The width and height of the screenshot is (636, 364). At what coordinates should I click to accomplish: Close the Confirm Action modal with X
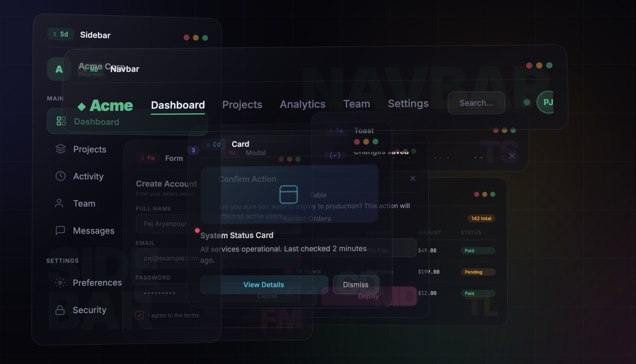pos(413,178)
